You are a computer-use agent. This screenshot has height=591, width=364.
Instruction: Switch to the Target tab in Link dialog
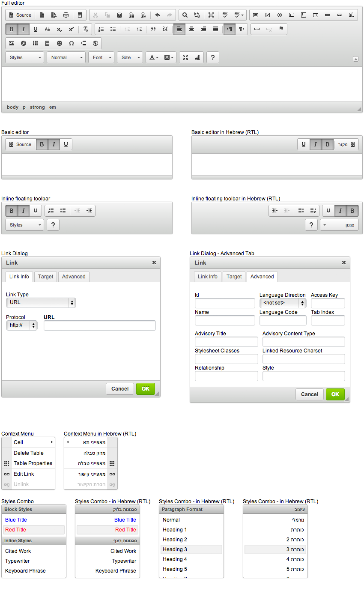click(46, 277)
